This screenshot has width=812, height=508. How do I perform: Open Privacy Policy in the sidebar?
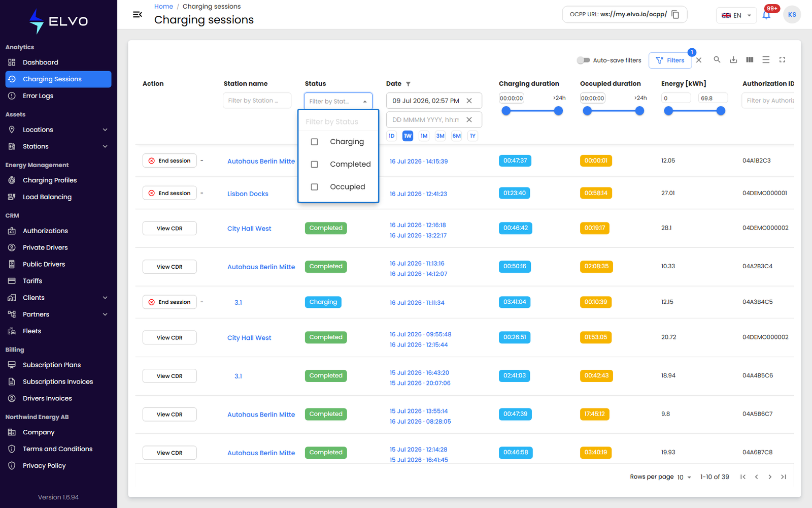coord(58,466)
